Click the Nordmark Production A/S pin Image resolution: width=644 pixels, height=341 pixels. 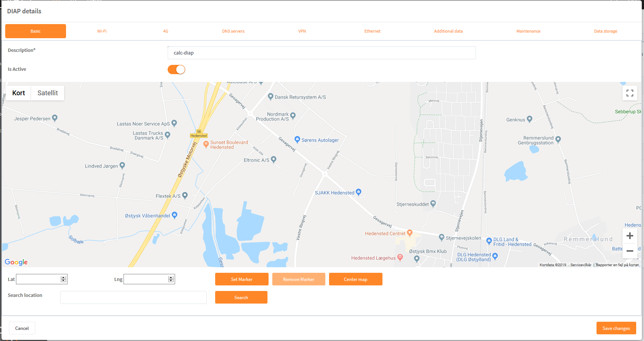click(x=293, y=116)
